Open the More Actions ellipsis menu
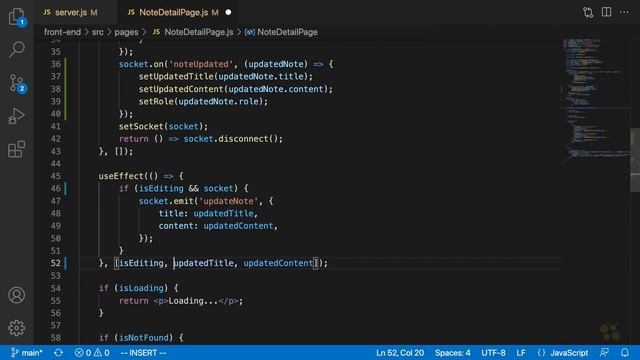The width and height of the screenshot is (640, 360). click(624, 12)
